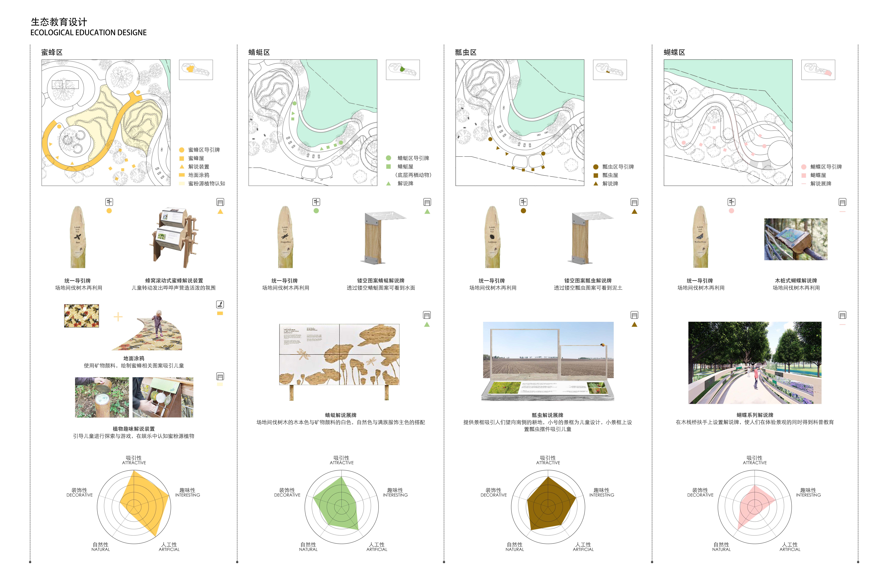Click the pink butterfly zone radar chart
Viewport: 888px width, 588px height.
(x=755, y=507)
